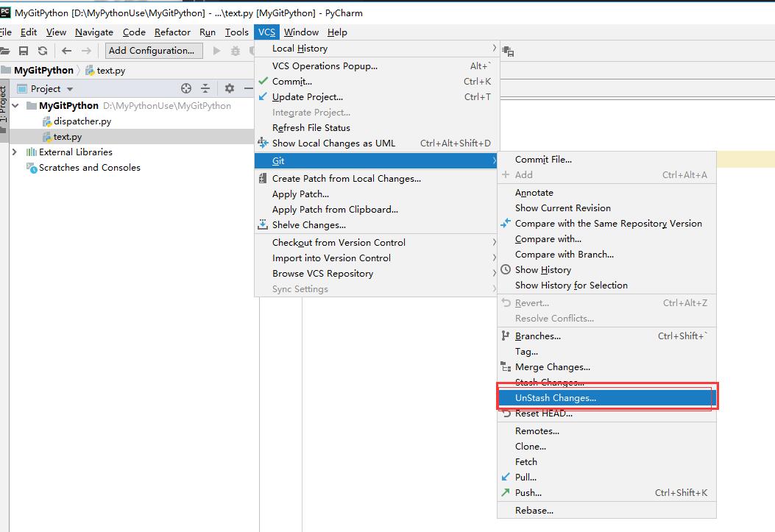Open the Project view dropdown arrow
The height and width of the screenshot is (532, 775).
(70, 90)
